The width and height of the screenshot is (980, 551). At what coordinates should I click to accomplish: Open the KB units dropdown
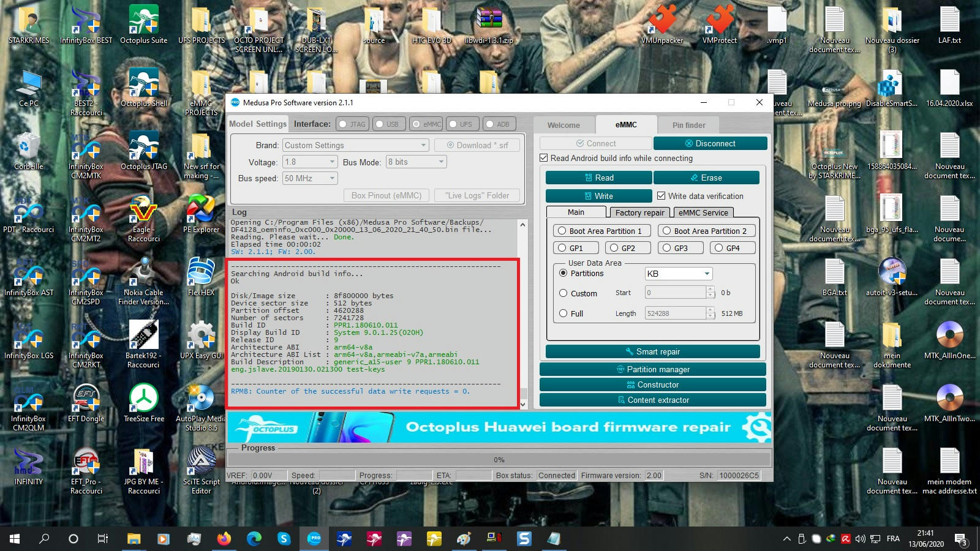click(x=706, y=274)
